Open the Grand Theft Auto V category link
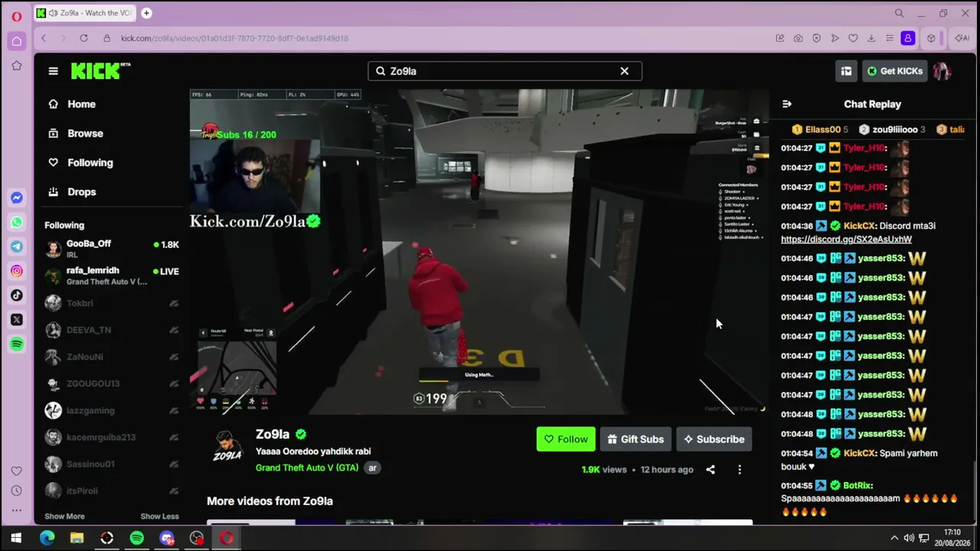 307,468
